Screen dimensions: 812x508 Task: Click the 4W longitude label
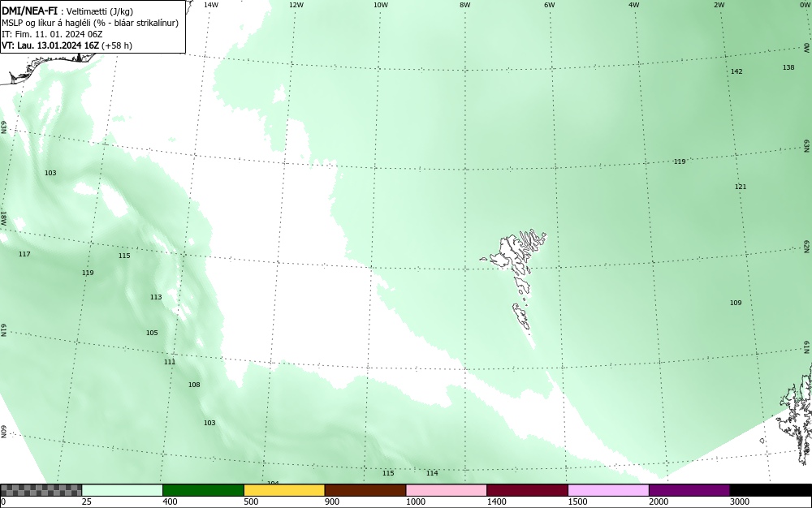(634, 5)
